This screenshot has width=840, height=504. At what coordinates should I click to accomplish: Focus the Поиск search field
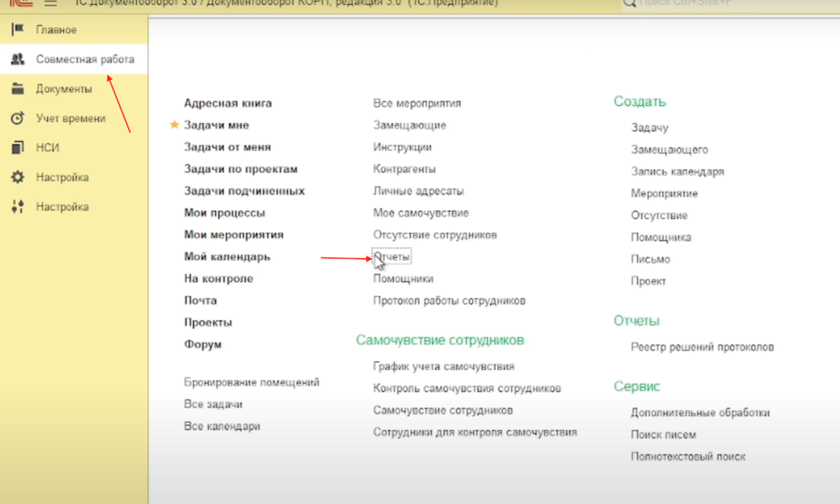point(730,3)
